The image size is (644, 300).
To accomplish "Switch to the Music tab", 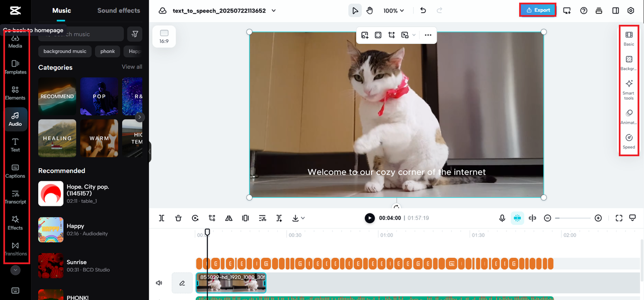I will [61, 11].
